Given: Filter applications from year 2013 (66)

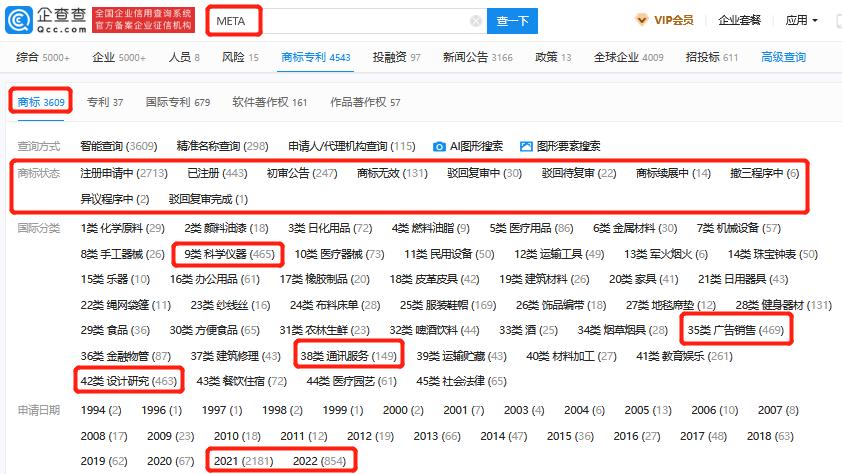Looking at the screenshot, I should [x=437, y=436].
